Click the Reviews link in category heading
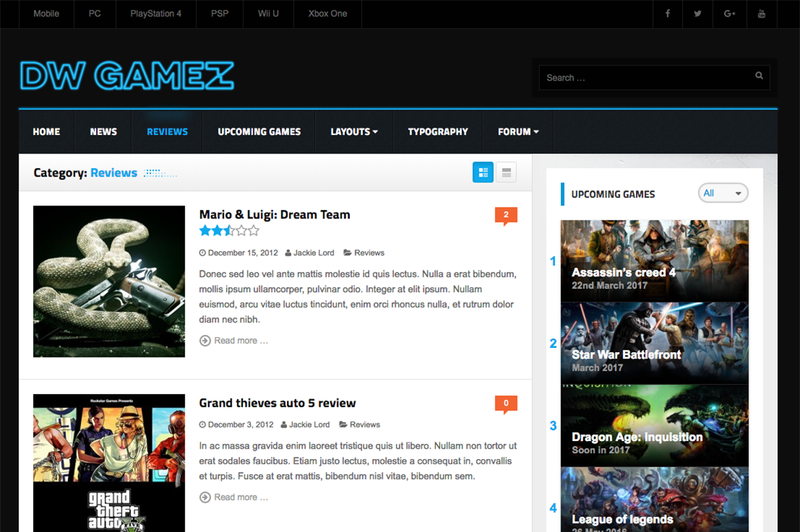 pos(114,173)
